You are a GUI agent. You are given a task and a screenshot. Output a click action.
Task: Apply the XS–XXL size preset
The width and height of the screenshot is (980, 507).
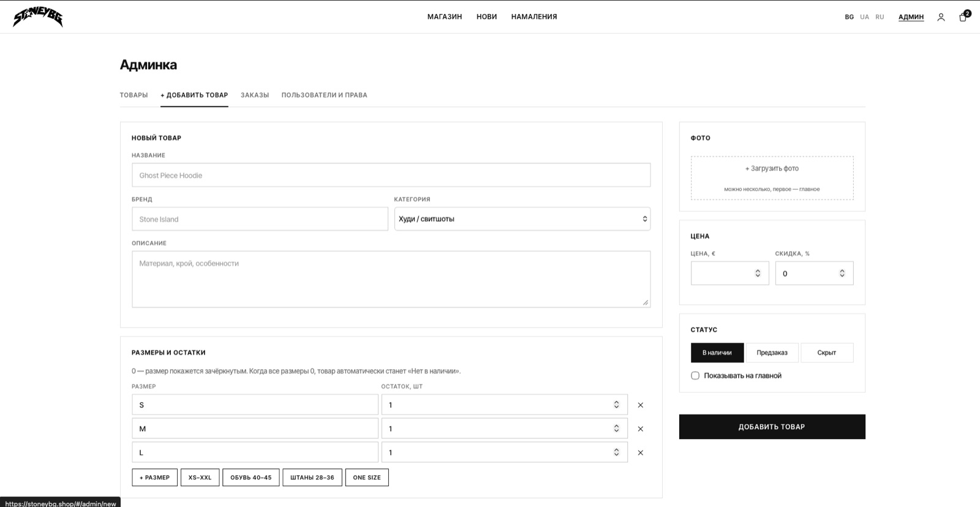[x=200, y=478]
